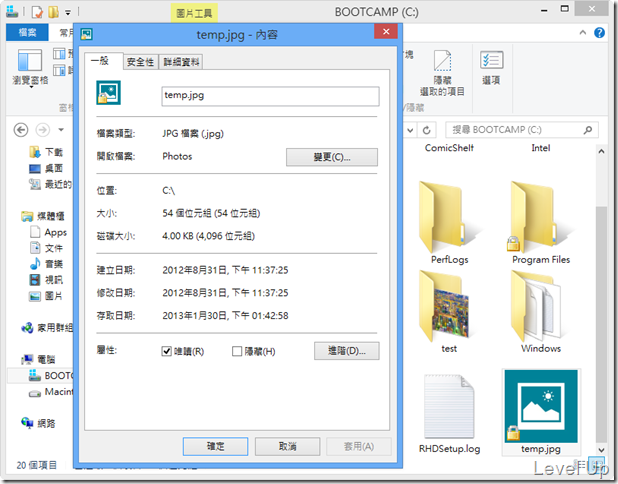
Task: Go forward with the Explorer forward arrow
Action: (43, 130)
